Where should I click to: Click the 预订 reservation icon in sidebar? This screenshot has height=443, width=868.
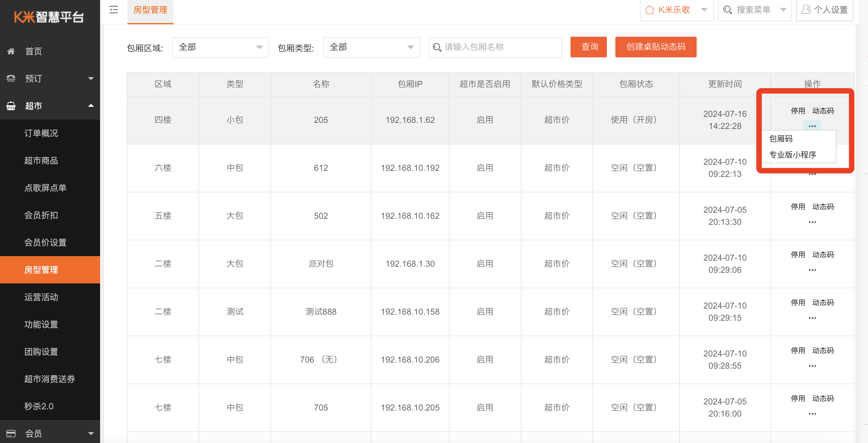[x=11, y=79]
